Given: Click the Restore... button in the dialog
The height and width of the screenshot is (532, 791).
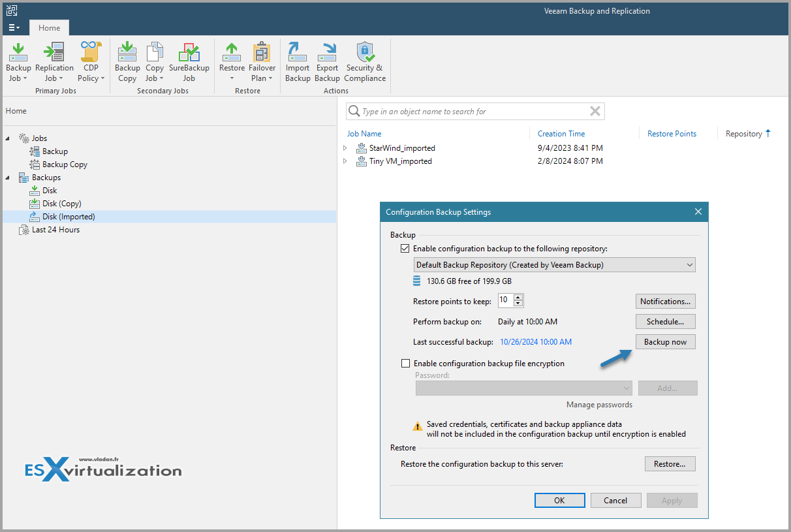Looking at the screenshot, I should (x=670, y=464).
